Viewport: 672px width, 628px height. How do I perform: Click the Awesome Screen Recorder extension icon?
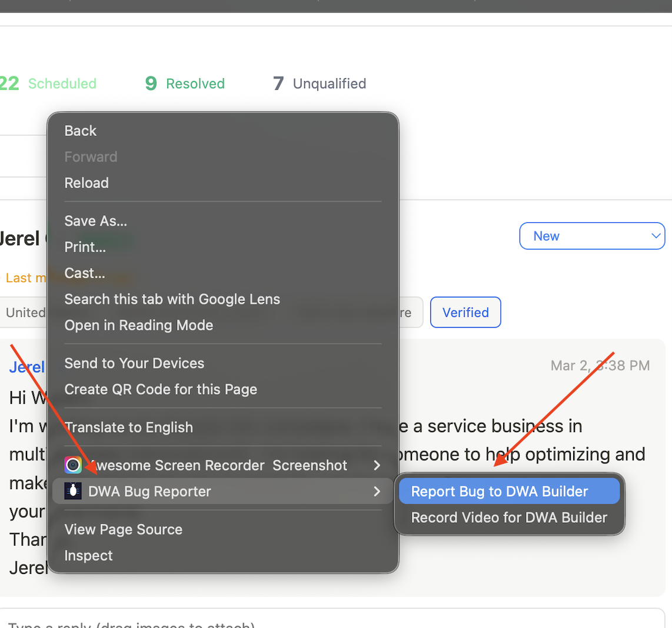pyautogui.click(x=73, y=465)
